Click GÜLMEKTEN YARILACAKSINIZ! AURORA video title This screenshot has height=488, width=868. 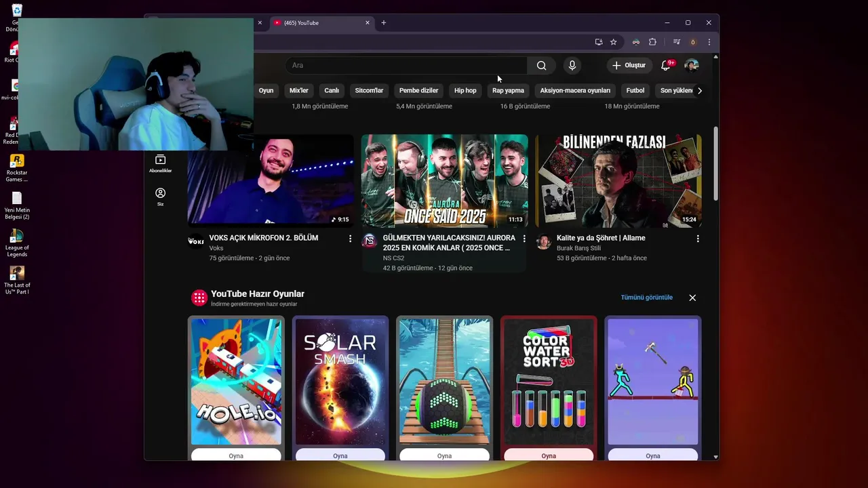[448, 243]
